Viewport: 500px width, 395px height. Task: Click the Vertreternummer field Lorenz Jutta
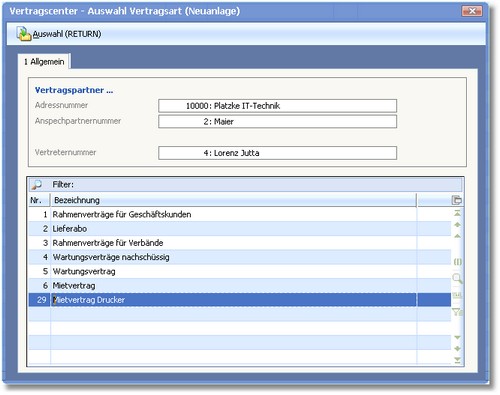click(277, 153)
